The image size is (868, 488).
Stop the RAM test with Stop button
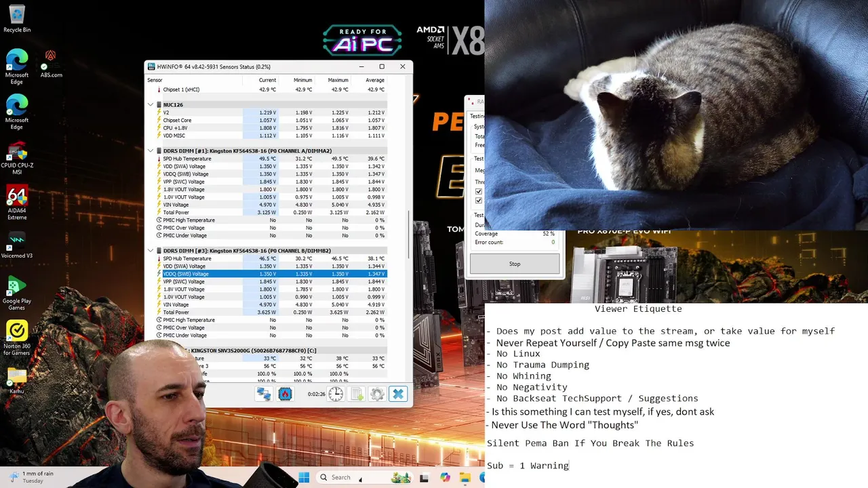click(x=515, y=264)
